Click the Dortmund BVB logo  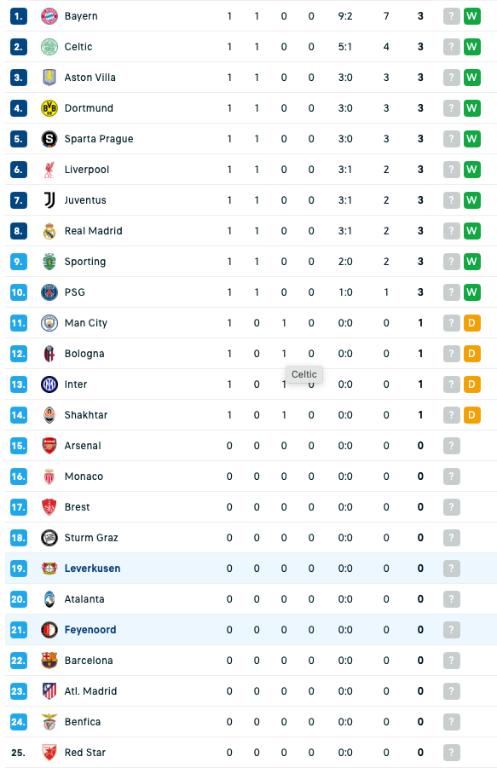click(x=49, y=108)
